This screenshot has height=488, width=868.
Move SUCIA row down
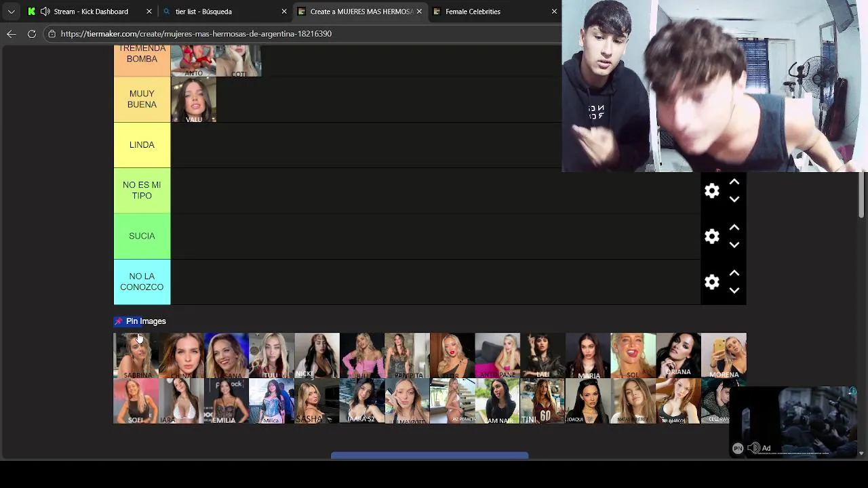tap(734, 245)
